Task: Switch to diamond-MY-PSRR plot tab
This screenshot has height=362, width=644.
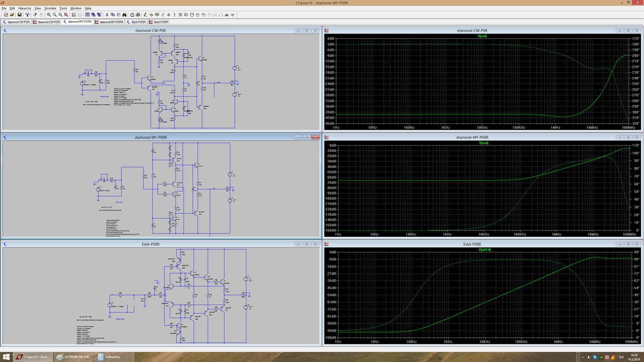Action: click(x=110, y=22)
